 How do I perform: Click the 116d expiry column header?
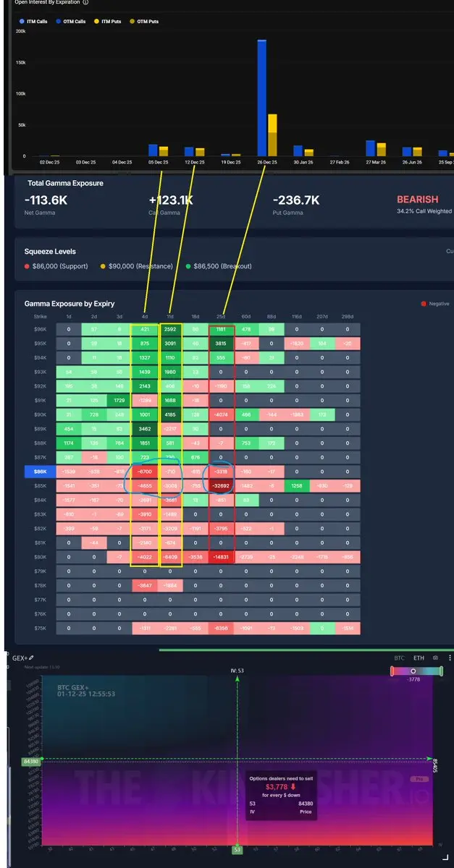(x=297, y=317)
